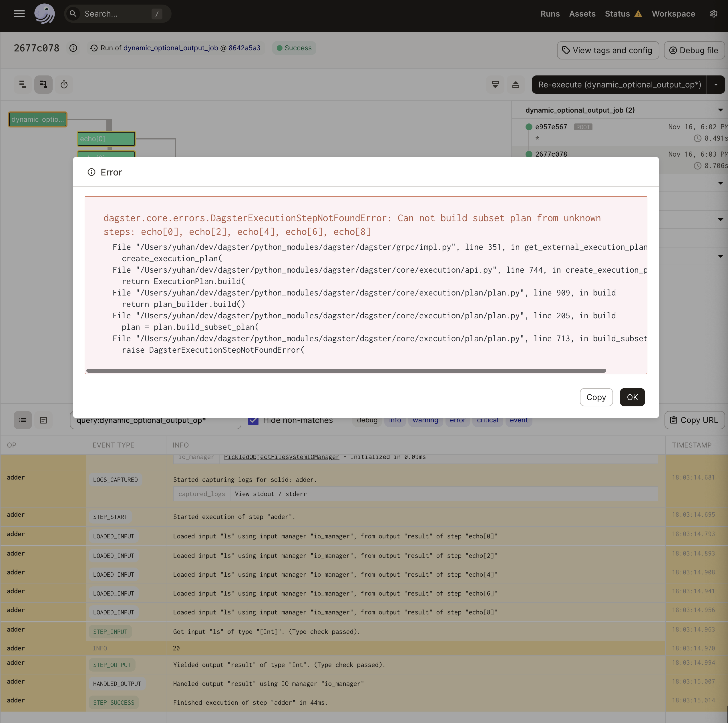Open the hamburger navigation menu
The height and width of the screenshot is (723, 728).
point(19,14)
